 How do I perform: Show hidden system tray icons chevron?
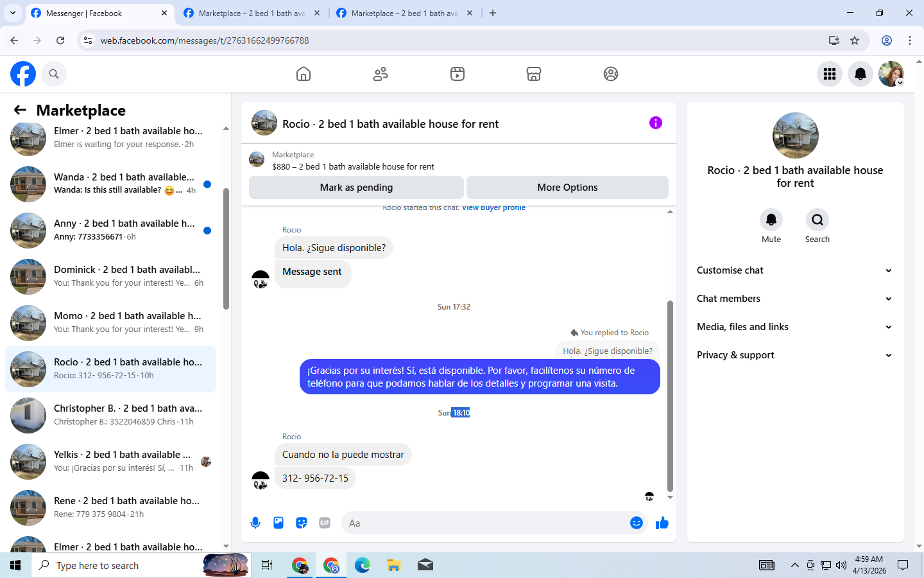[x=794, y=565]
